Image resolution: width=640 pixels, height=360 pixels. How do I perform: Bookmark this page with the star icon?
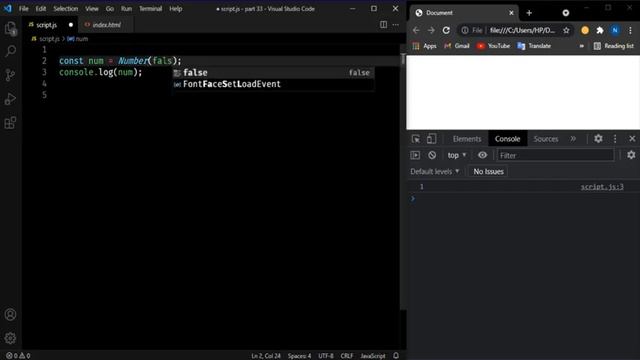pyautogui.click(x=566, y=30)
